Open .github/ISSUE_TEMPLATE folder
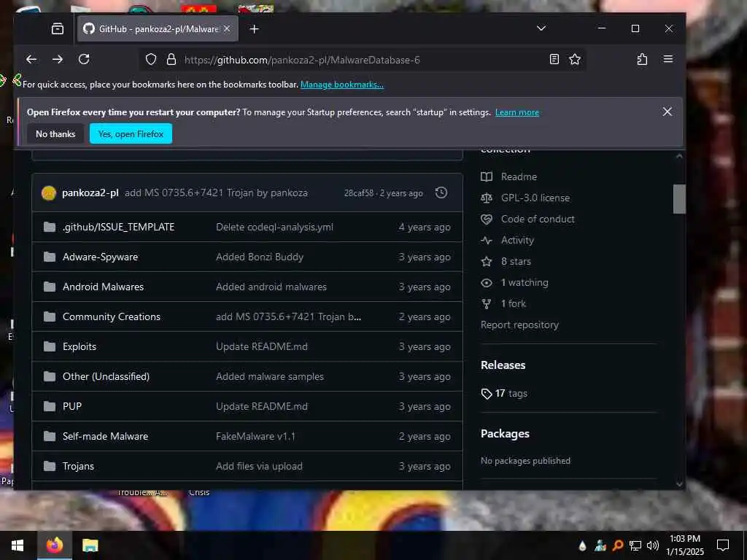 [x=118, y=227]
